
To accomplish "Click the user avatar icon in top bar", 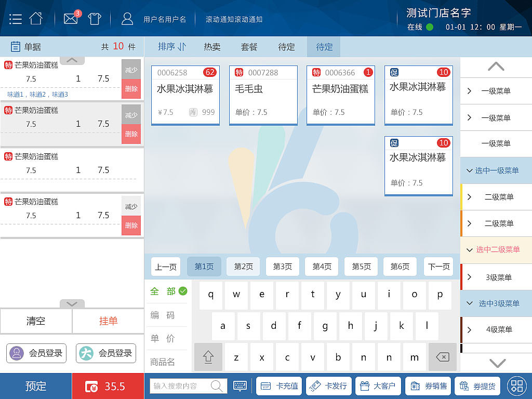I will point(128,17).
